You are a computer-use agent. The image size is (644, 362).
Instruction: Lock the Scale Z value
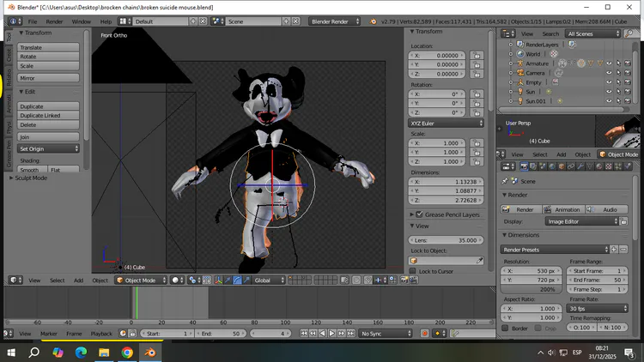pos(477,161)
